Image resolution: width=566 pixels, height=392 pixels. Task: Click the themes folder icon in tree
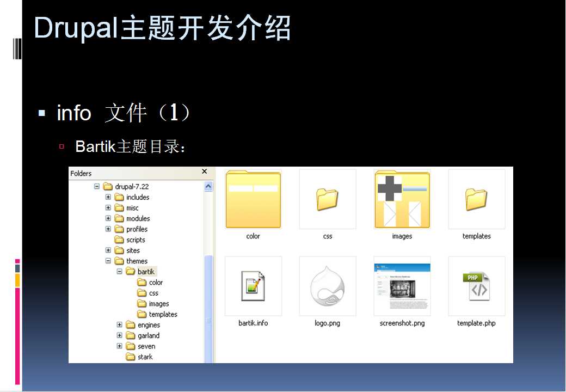[x=119, y=261]
